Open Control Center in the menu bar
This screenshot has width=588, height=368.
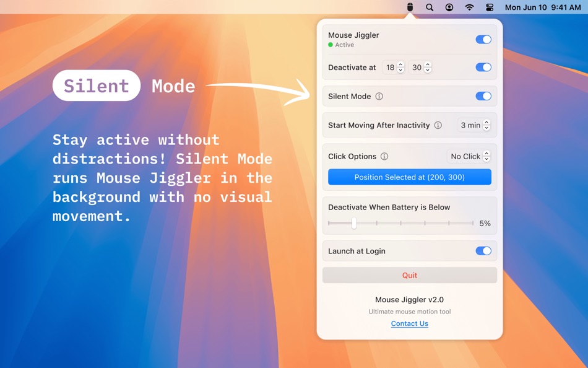490,7
